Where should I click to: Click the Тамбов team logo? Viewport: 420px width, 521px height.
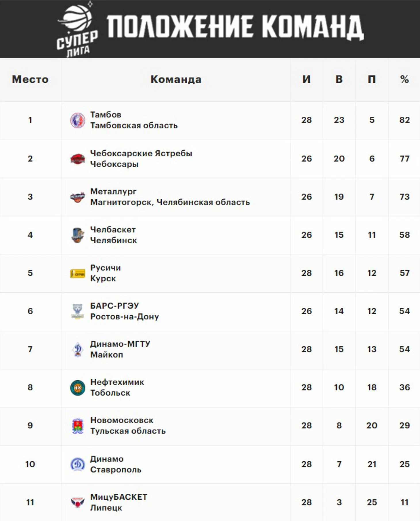coord(78,120)
